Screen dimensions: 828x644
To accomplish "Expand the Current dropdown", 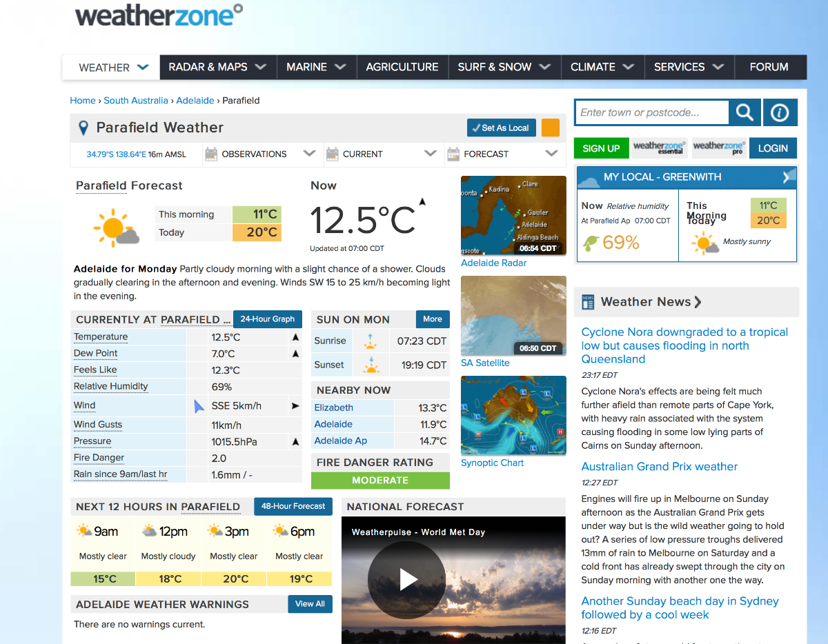I will (431, 154).
